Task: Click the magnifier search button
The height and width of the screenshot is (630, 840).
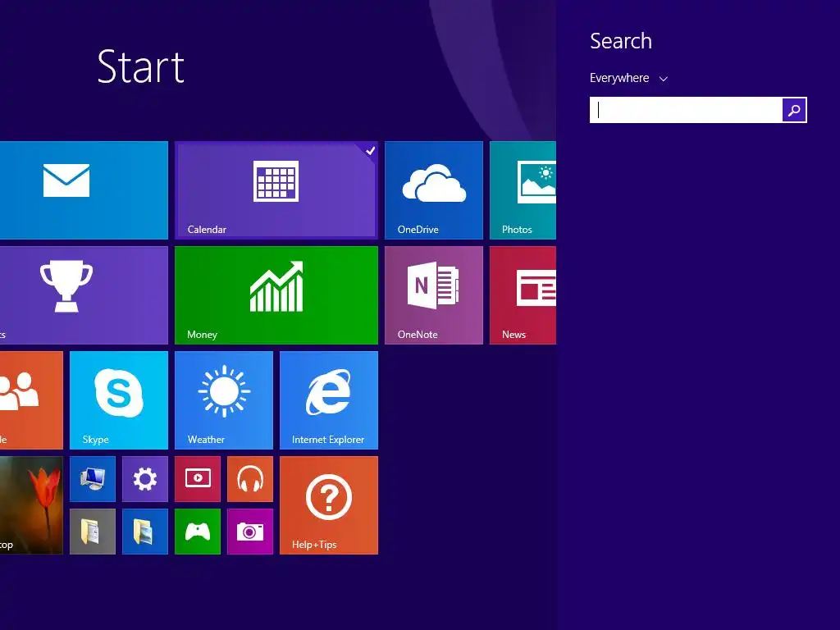Action: point(794,110)
